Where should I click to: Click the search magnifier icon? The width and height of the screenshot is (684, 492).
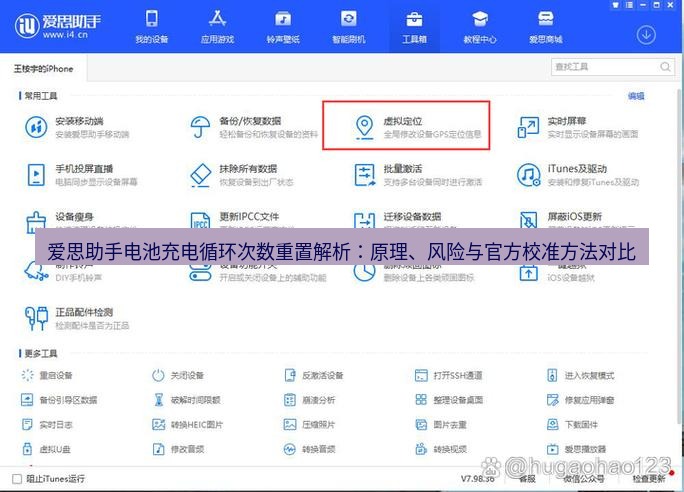pos(665,67)
